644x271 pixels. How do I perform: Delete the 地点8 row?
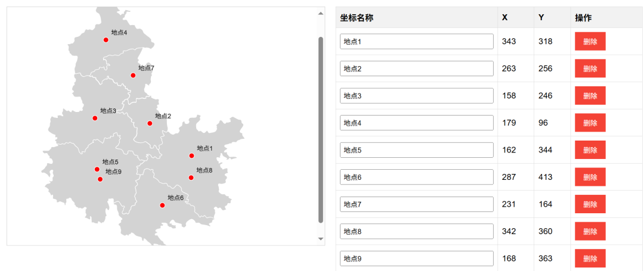[590, 231]
